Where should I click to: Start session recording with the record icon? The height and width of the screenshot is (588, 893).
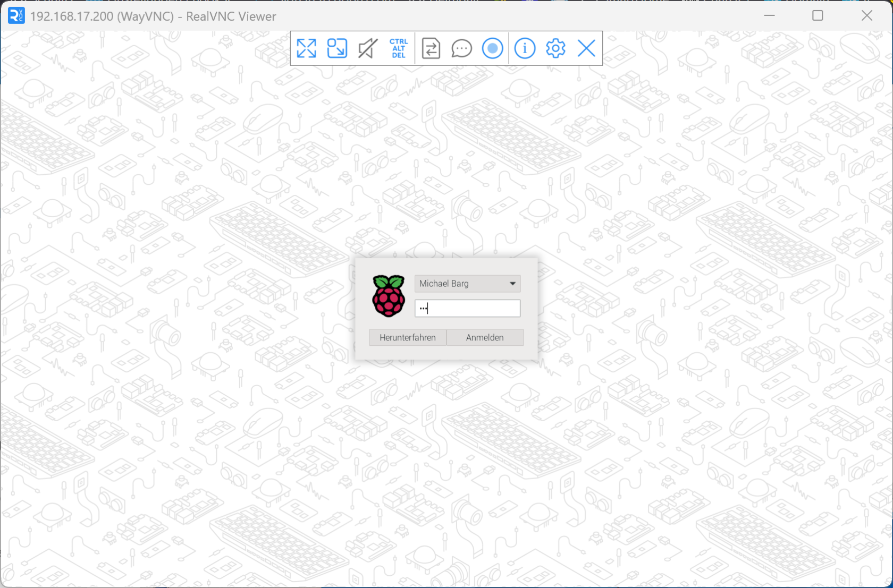(x=492, y=48)
